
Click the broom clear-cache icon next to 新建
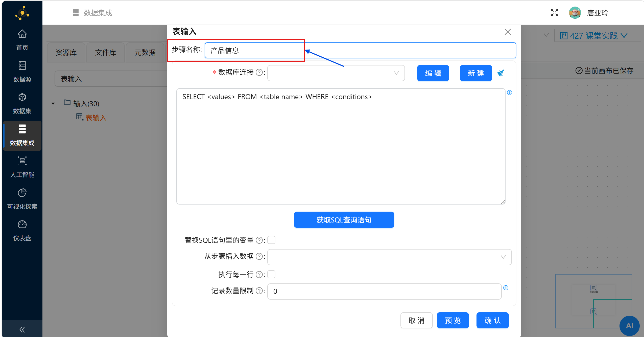tap(500, 73)
